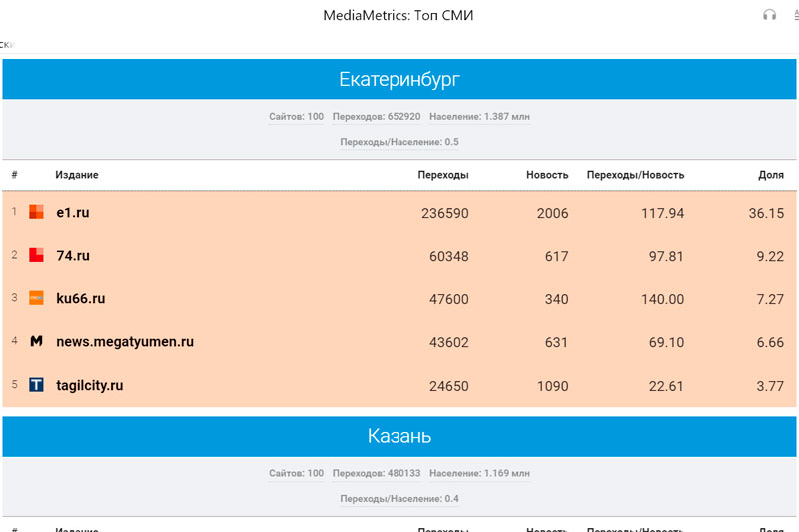Open the news.megatyumen.ru publication link
This screenshot has width=799, height=532.
pyautogui.click(x=125, y=342)
